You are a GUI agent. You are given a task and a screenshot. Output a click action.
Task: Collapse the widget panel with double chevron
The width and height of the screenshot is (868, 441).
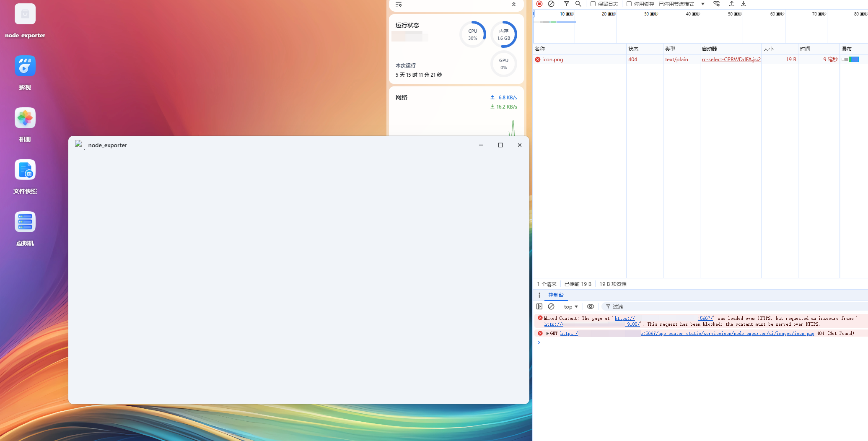point(514,4)
